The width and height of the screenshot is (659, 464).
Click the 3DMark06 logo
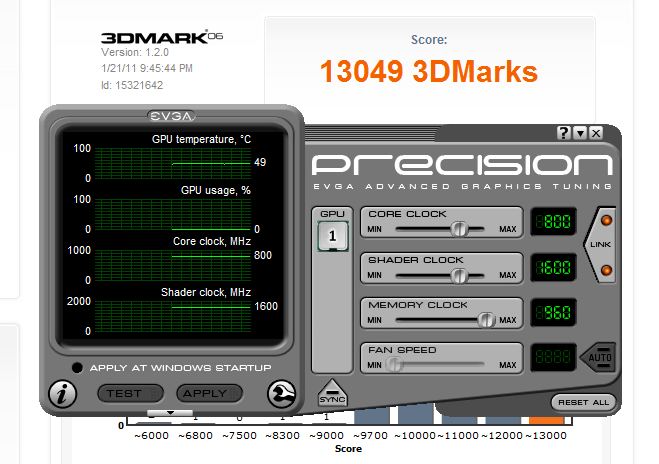coord(162,37)
